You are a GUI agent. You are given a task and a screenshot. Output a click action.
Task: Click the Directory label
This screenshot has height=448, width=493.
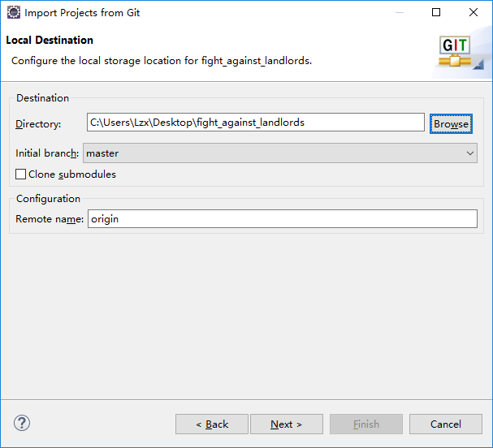(38, 124)
